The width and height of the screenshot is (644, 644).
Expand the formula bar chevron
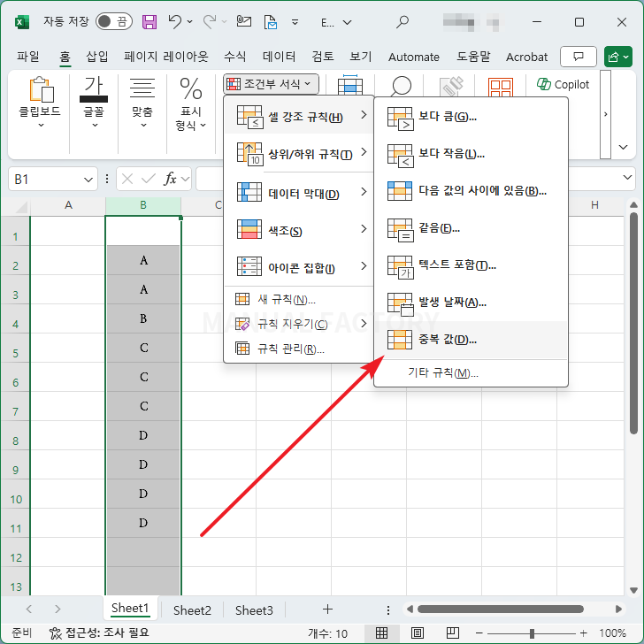627,178
